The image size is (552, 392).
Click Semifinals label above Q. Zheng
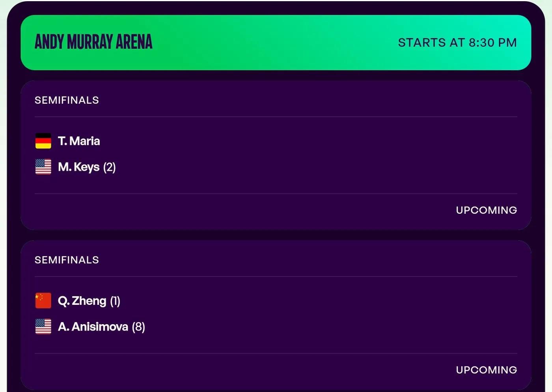[x=67, y=260]
